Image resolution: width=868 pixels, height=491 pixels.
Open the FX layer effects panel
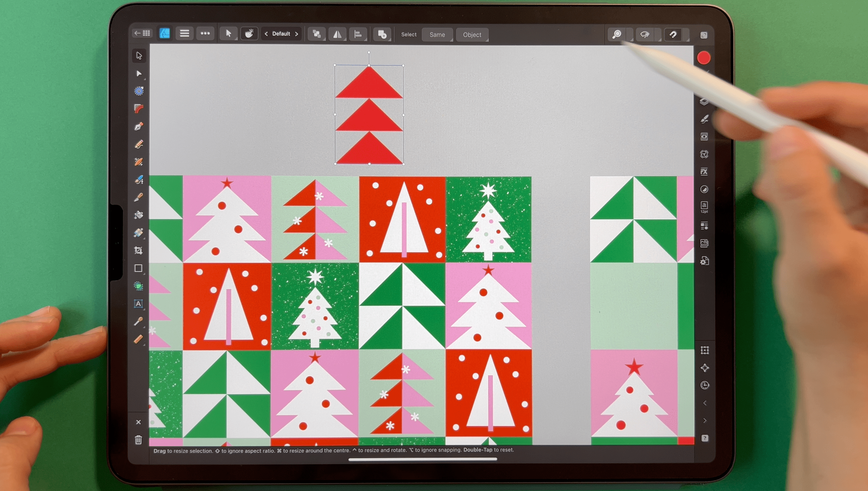tap(704, 172)
